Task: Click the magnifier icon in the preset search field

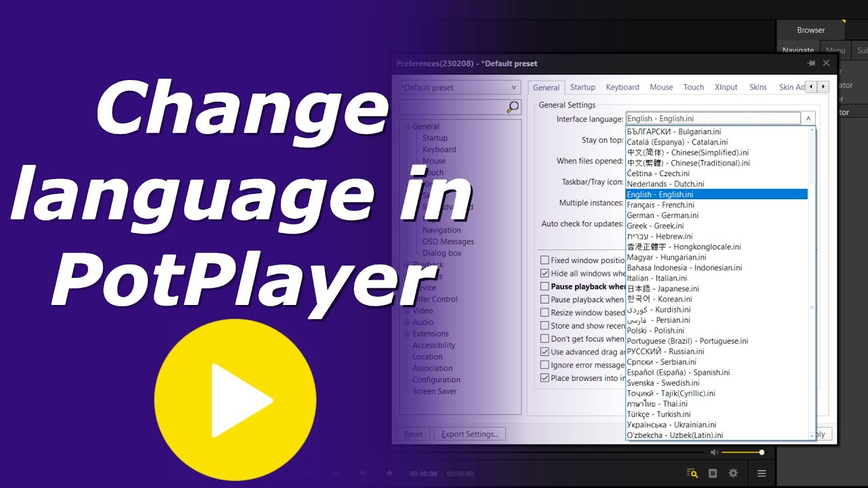Action: pyautogui.click(x=514, y=106)
